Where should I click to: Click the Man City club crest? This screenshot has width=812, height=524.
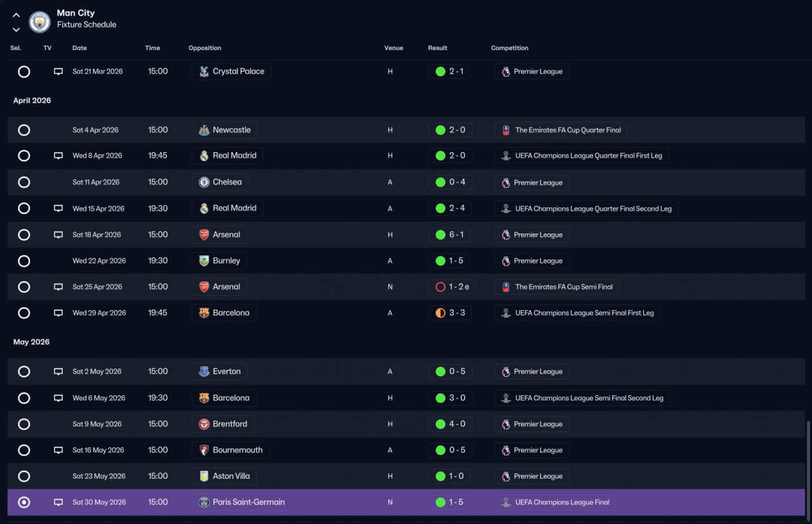tap(40, 22)
